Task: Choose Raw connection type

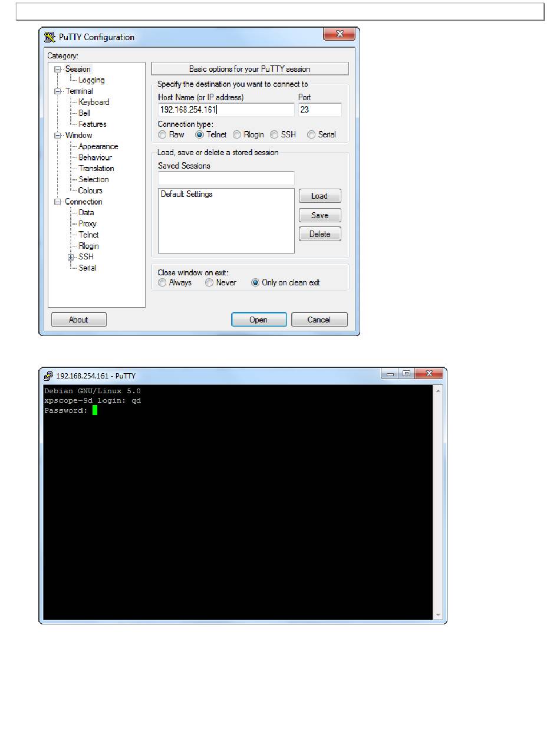Action: click(x=162, y=134)
